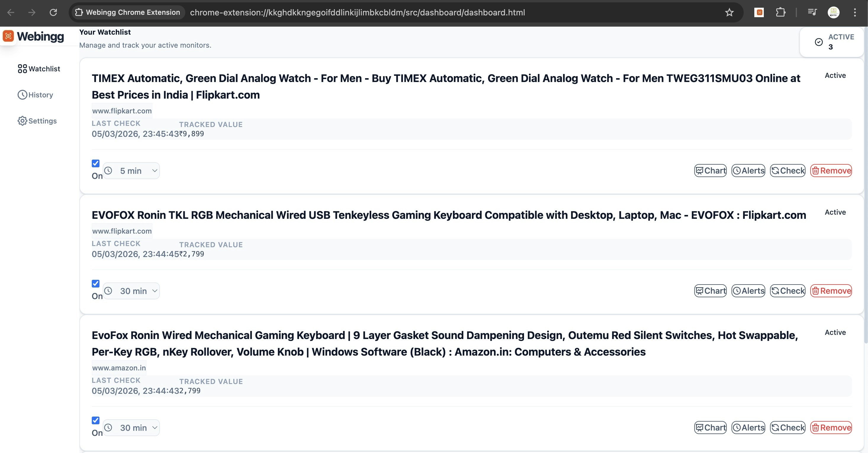
Task: Open the 5 min interval dropdown
Action: pos(131,171)
